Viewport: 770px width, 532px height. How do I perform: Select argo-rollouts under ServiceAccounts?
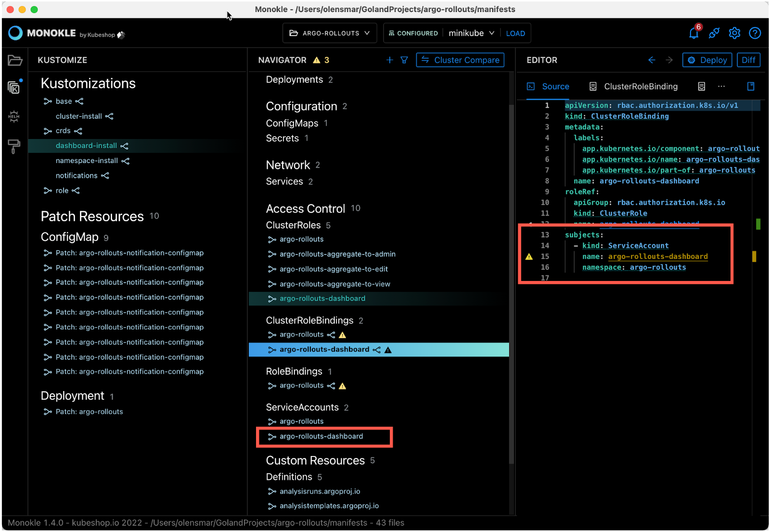point(302,421)
